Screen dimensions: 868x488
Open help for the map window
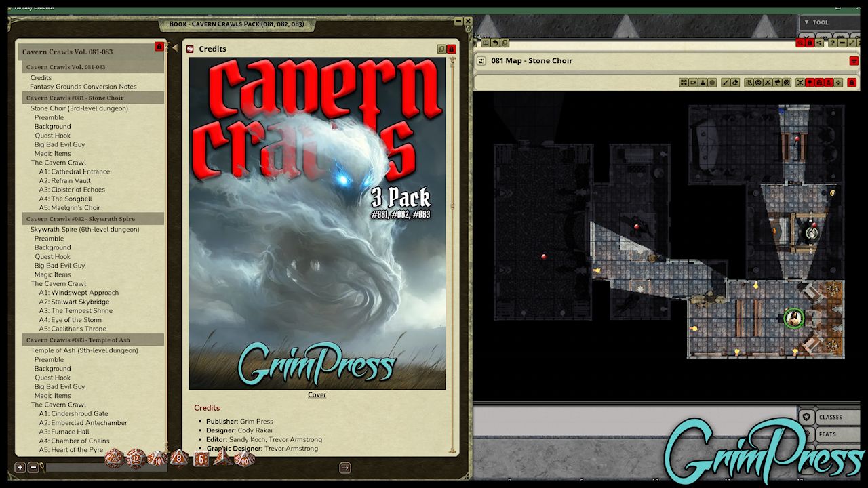tap(833, 43)
